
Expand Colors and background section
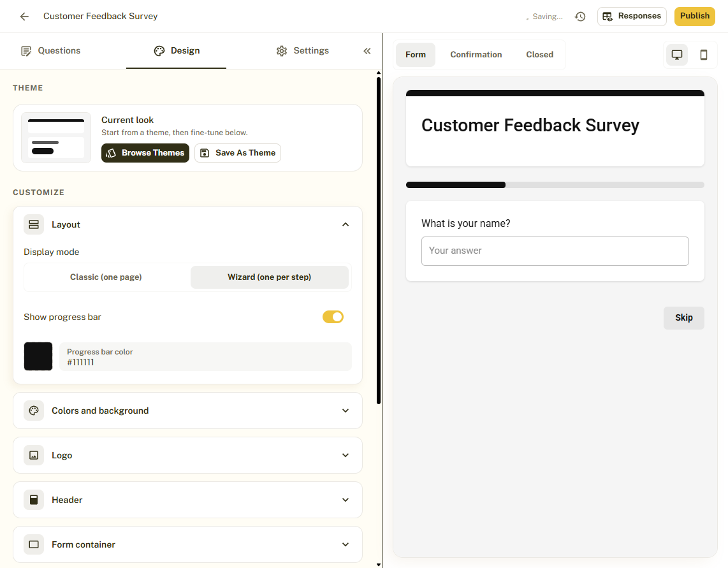(346, 411)
